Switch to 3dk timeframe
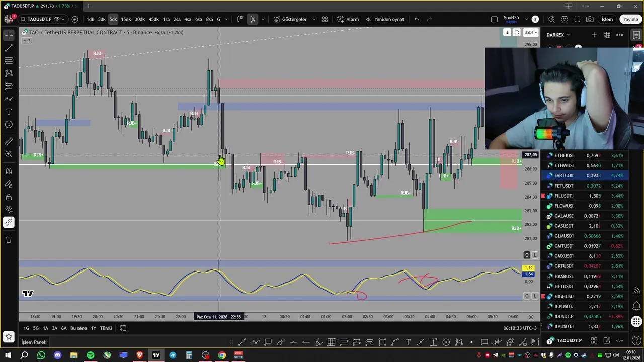 (102, 19)
